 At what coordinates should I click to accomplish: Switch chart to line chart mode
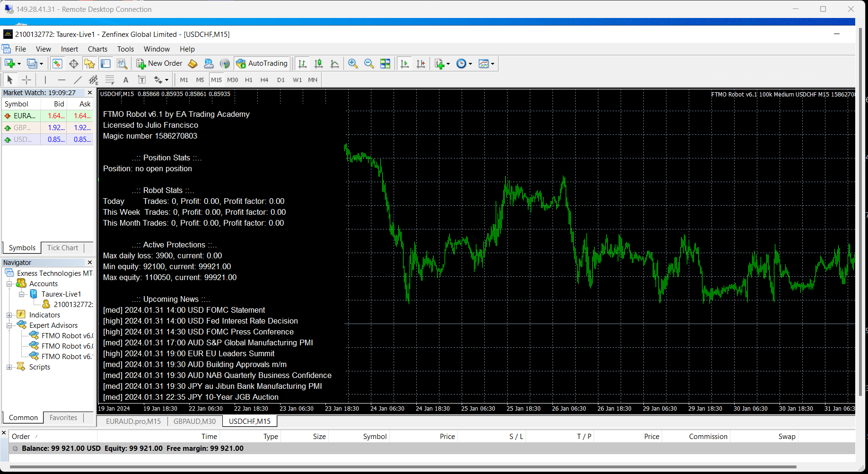point(334,63)
